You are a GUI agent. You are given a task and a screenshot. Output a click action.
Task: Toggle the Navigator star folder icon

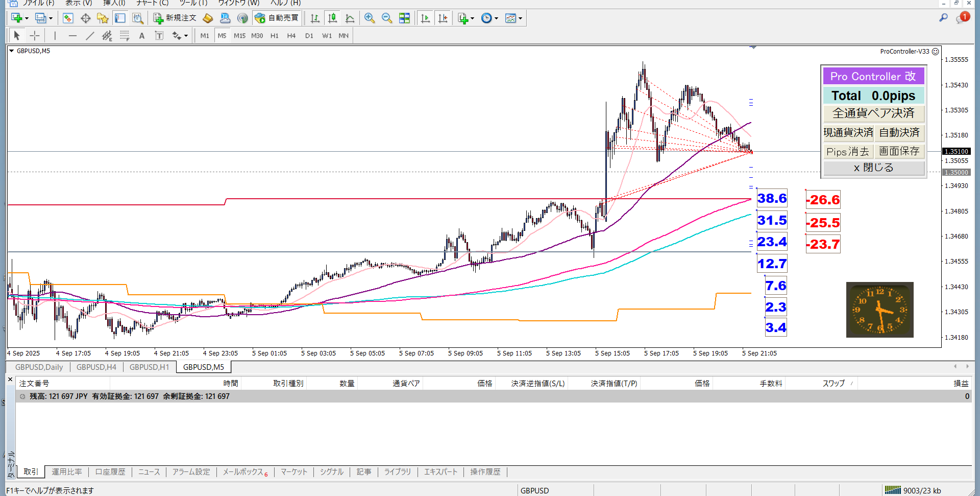coord(103,18)
